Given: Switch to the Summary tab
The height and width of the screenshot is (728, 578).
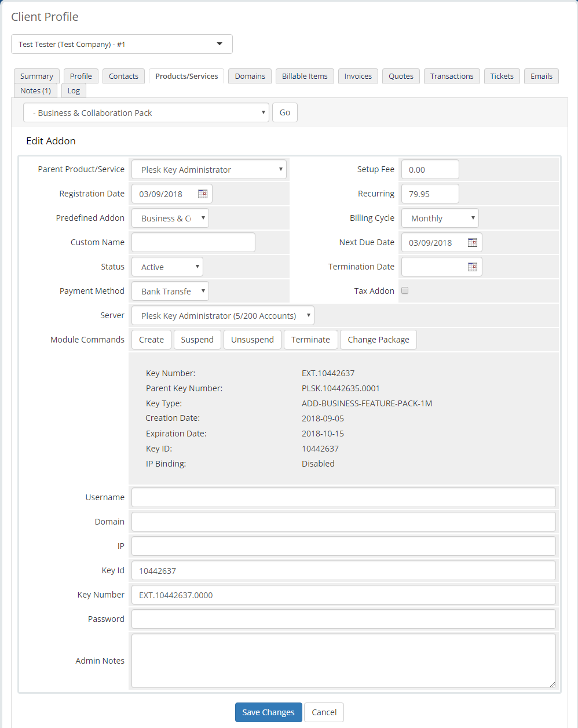Looking at the screenshot, I should (x=36, y=76).
